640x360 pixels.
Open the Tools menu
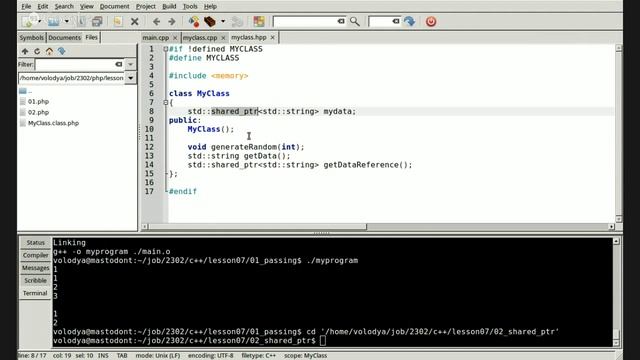[x=190, y=6]
